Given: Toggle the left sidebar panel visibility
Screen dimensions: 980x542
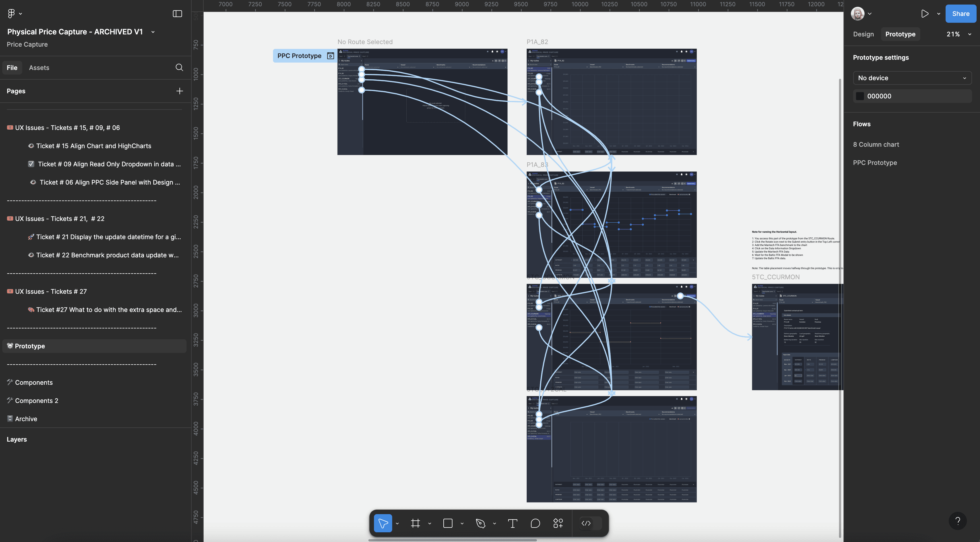Looking at the screenshot, I should pos(177,14).
